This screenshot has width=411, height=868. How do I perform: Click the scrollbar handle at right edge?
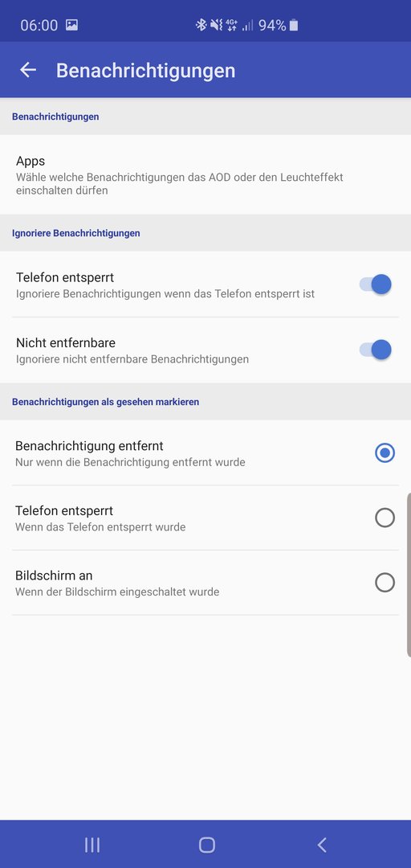(x=409, y=575)
